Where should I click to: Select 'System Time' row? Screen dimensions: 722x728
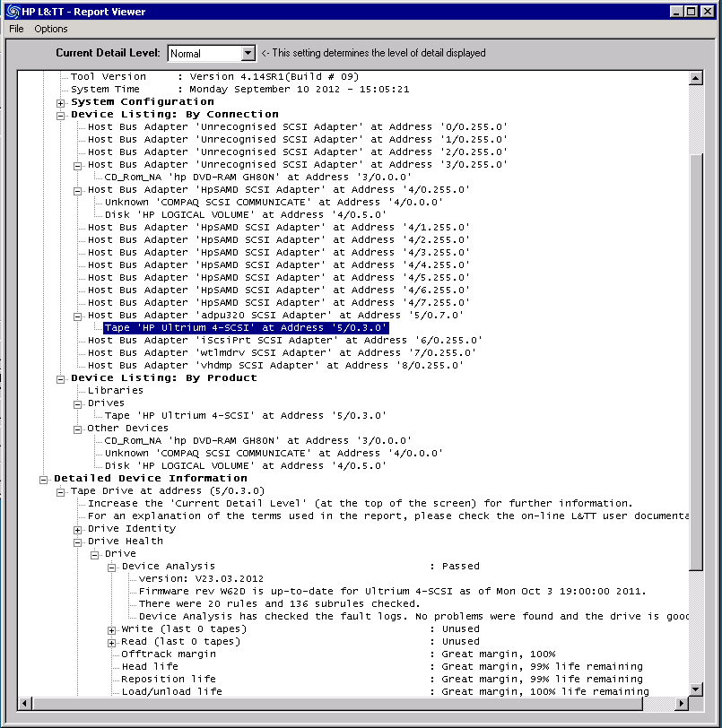(x=239, y=89)
